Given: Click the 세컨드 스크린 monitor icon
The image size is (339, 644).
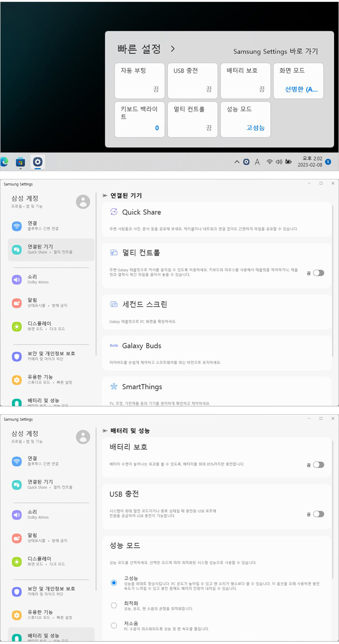Looking at the screenshot, I should pyautogui.click(x=114, y=305).
